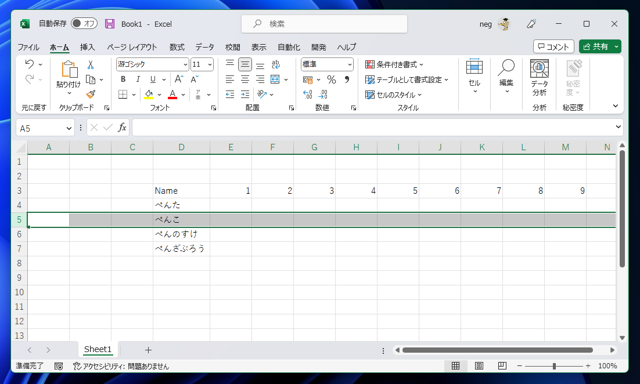The height and width of the screenshot is (384, 640).
Task: Open Cell Styles menu
Action: click(x=393, y=95)
